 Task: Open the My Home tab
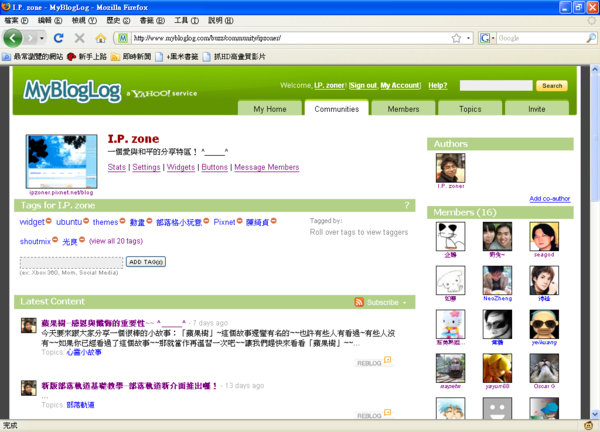[270, 109]
